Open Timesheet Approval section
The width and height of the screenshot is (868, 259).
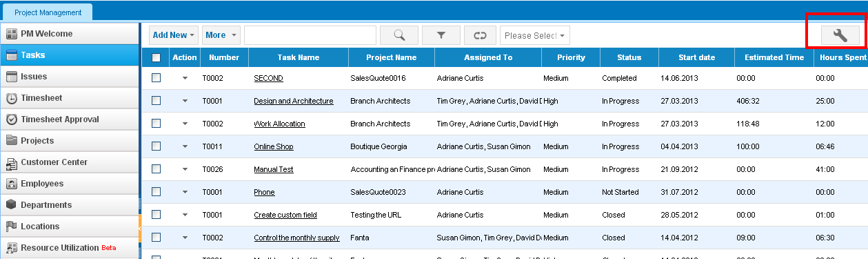click(70, 119)
